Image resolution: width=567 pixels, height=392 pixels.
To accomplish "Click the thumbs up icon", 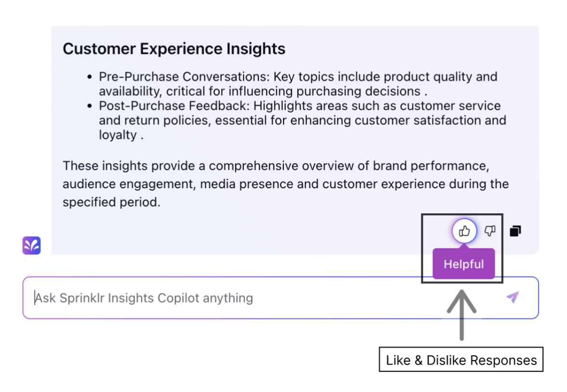I will pos(464,231).
